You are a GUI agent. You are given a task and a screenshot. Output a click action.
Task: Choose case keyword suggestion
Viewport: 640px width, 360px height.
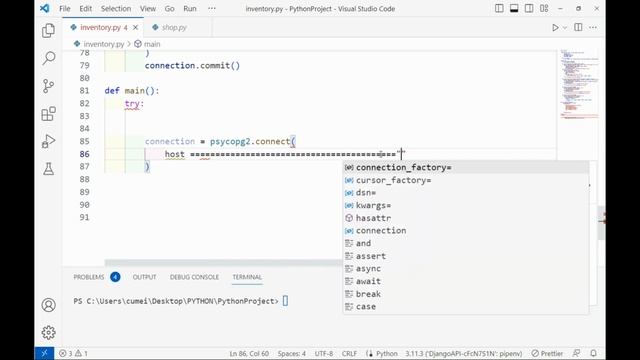466,307
